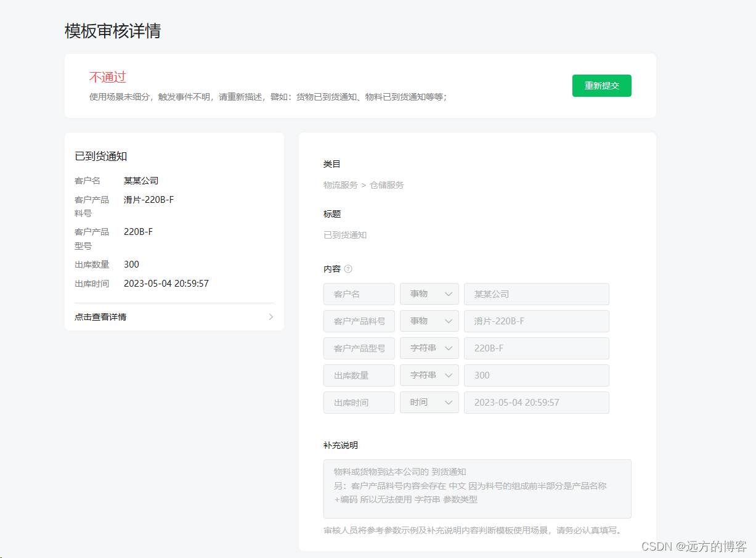Click example value field showing 220B-F
Screen dimensions: 756x558
(537, 348)
